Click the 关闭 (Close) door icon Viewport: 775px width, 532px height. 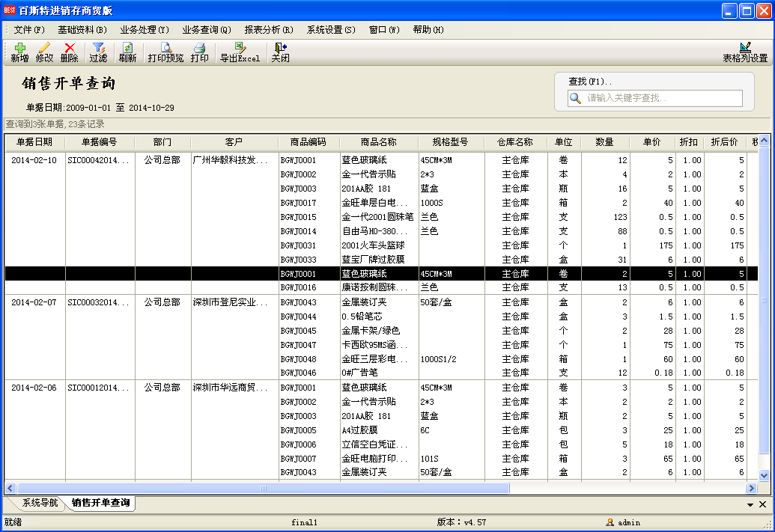click(x=280, y=52)
